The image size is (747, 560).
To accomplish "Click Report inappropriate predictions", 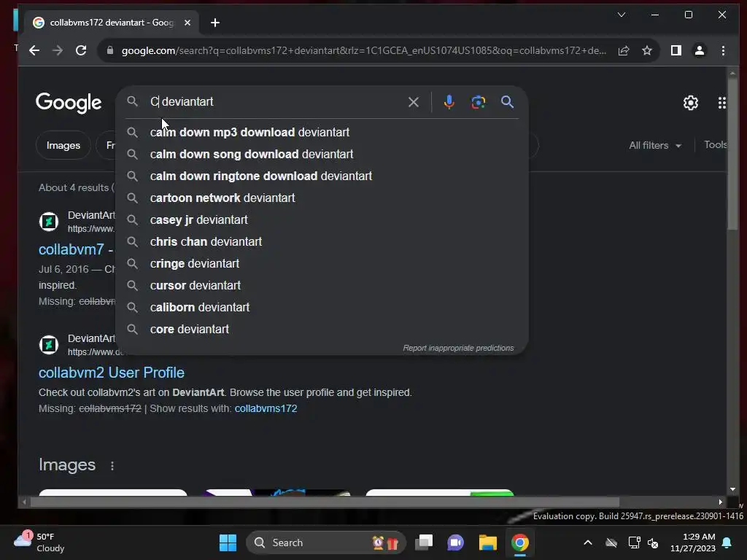I will coord(458,348).
